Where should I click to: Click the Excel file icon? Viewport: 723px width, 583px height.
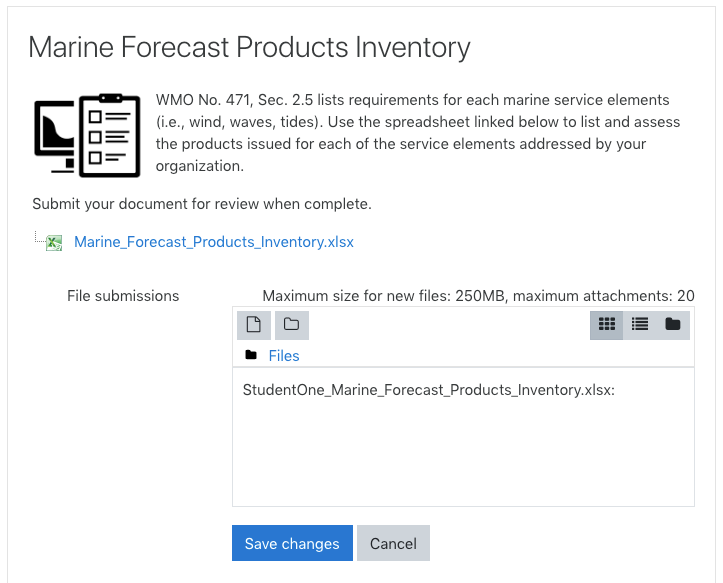click(x=54, y=243)
